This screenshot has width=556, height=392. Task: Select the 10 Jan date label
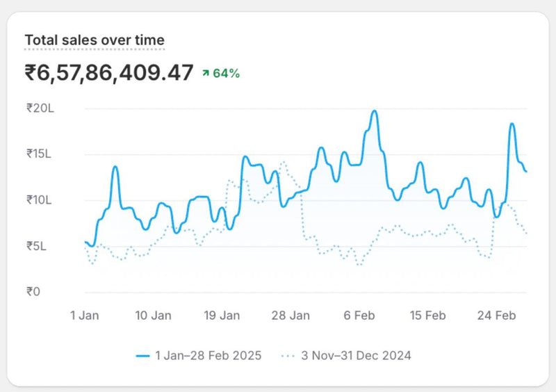click(x=153, y=316)
